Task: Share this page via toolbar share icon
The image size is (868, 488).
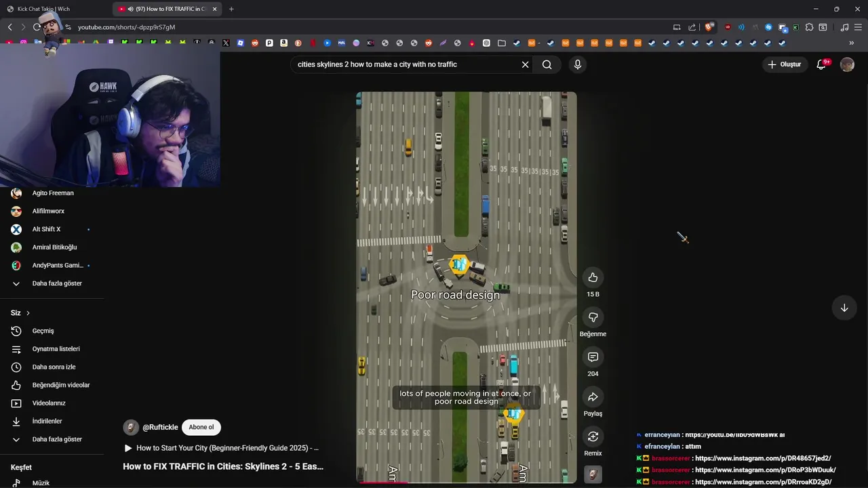Action: [692, 27]
